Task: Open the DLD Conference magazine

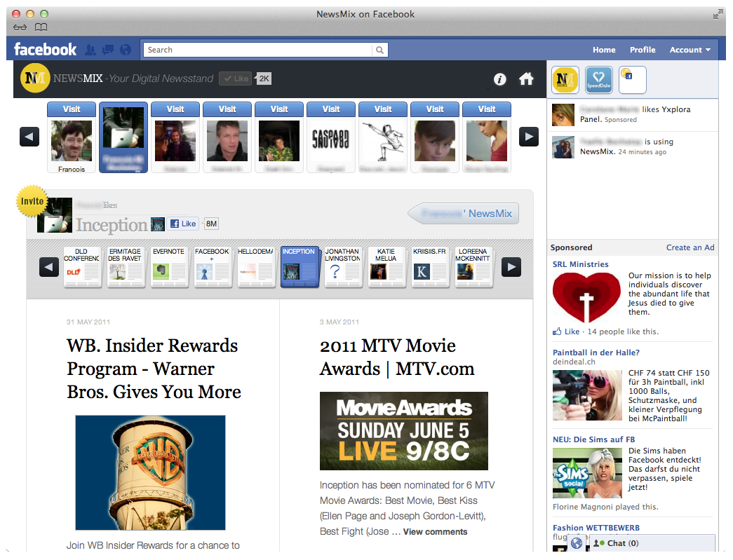Action: coord(82,267)
